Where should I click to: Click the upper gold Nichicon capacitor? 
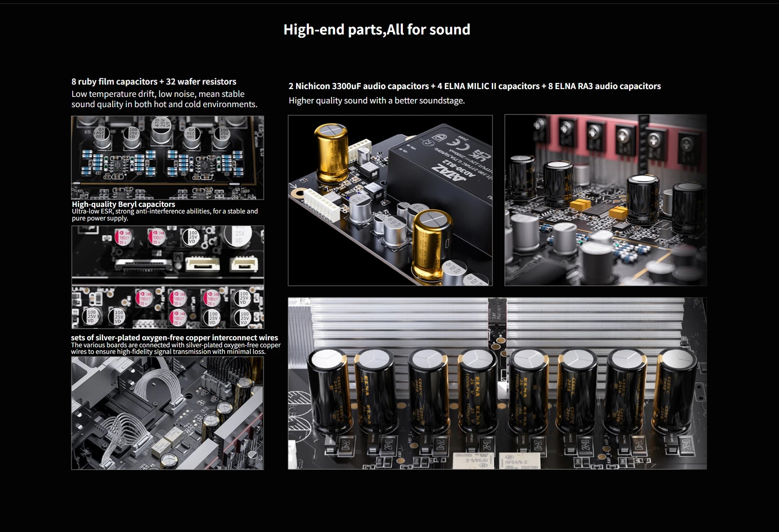point(331,154)
